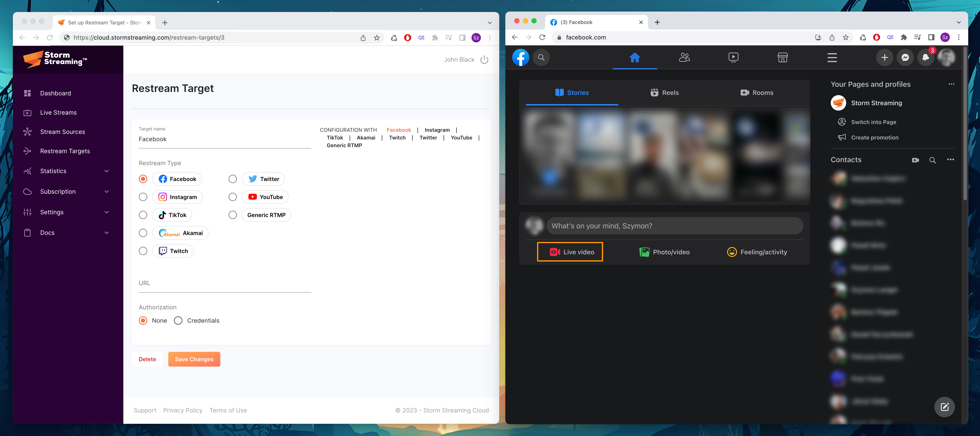Click the Storm Streaming logo
The width and height of the screenshot is (980, 436).
55,59
